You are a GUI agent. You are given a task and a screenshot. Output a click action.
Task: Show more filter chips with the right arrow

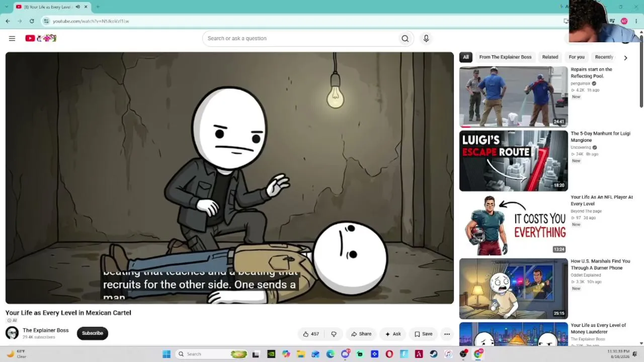click(x=625, y=58)
